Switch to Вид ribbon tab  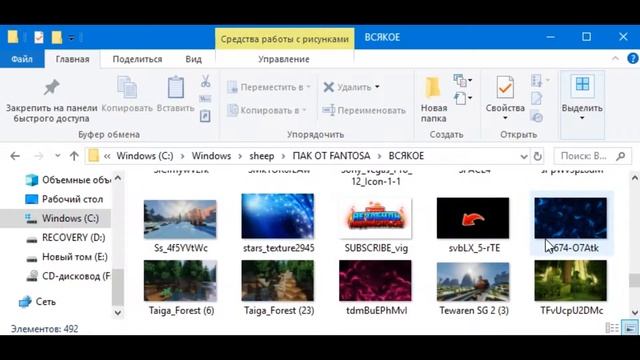pos(193,59)
